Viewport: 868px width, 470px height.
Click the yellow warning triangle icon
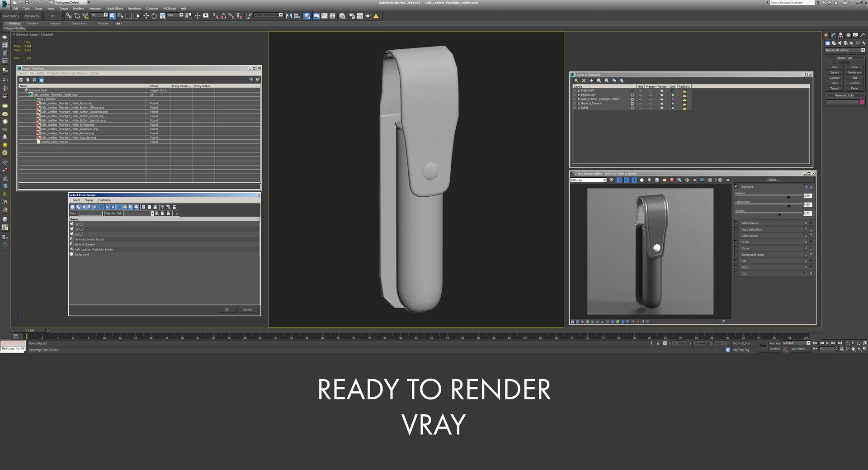(x=376, y=16)
